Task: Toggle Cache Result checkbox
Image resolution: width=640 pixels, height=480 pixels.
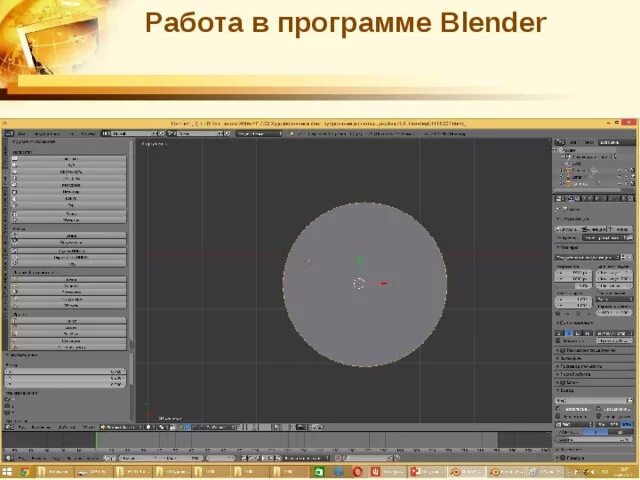Action: pos(599,416)
